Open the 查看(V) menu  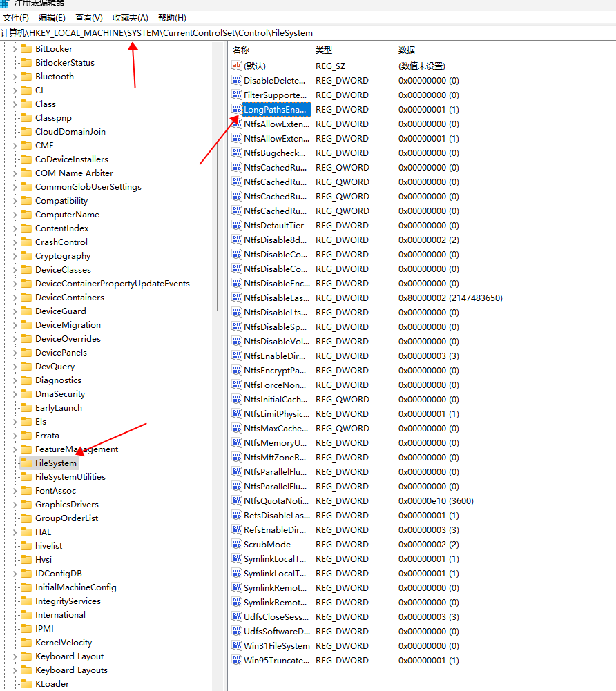(x=89, y=18)
